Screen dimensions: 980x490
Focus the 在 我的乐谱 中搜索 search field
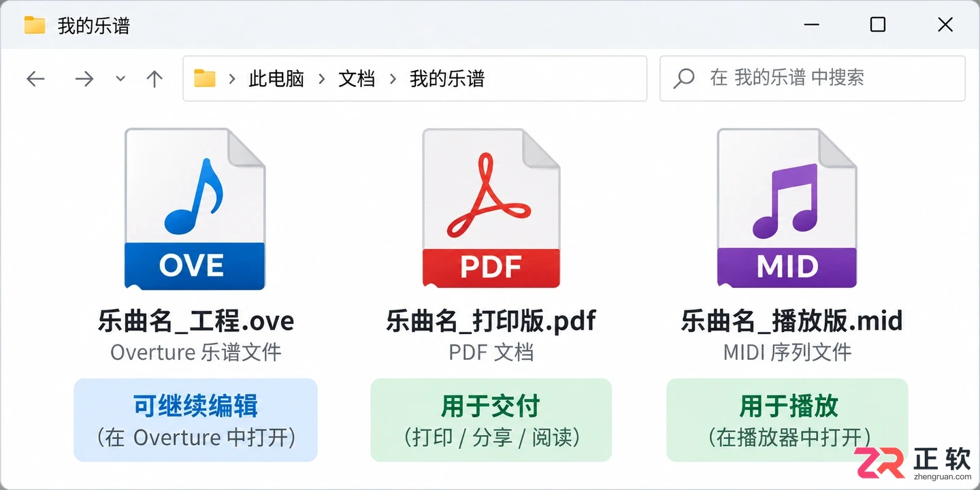813,78
